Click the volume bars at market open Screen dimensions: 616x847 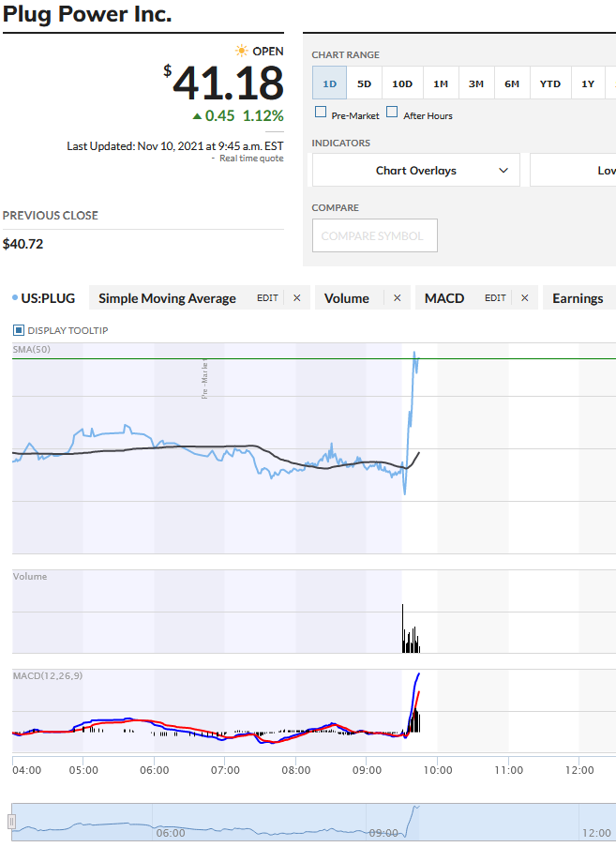pos(411,629)
